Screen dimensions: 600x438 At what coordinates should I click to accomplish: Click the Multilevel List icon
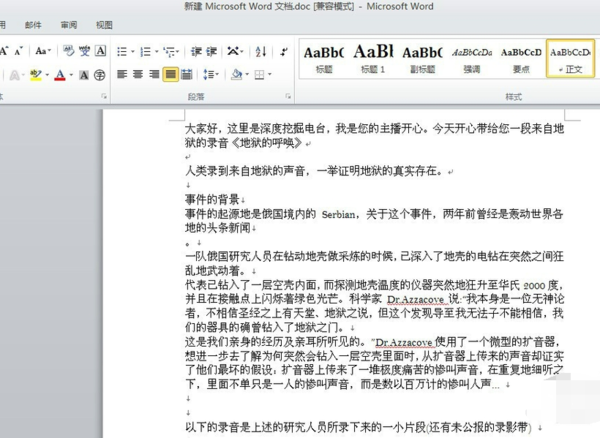pyautogui.click(x=168, y=52)
